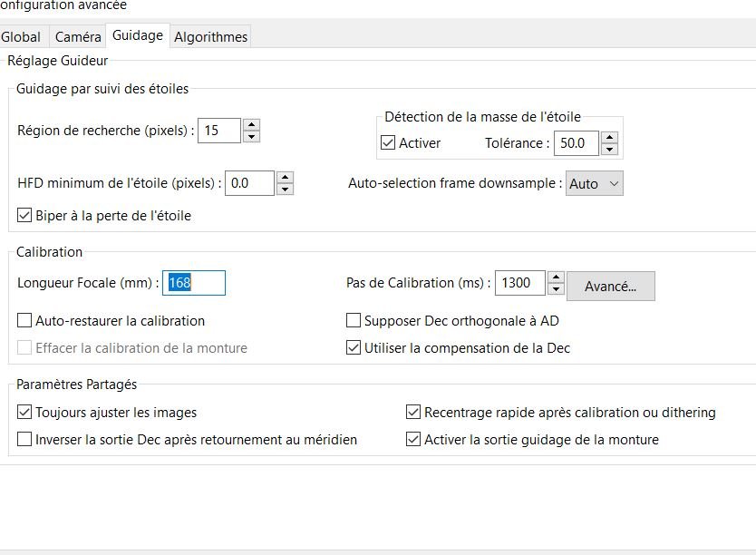Decrease HFD minimum de l'étoile

click(x=285, y=189)
